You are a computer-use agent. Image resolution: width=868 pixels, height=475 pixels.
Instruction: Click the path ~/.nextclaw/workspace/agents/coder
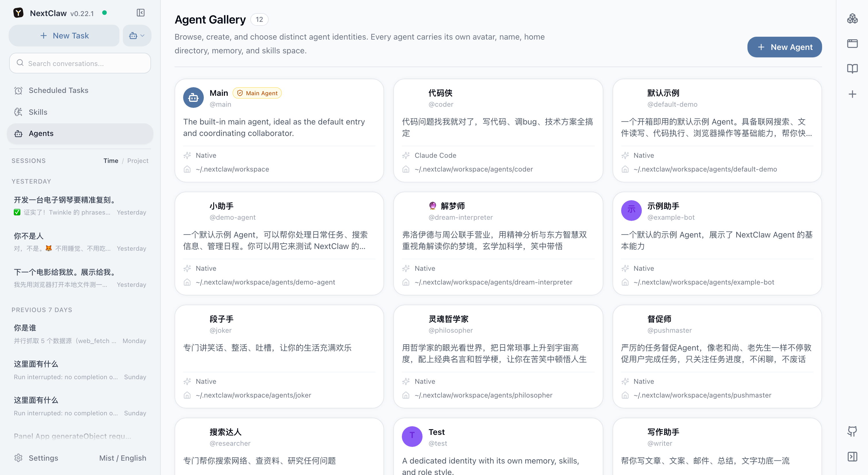pyautogui.click(x=474, y=169)
